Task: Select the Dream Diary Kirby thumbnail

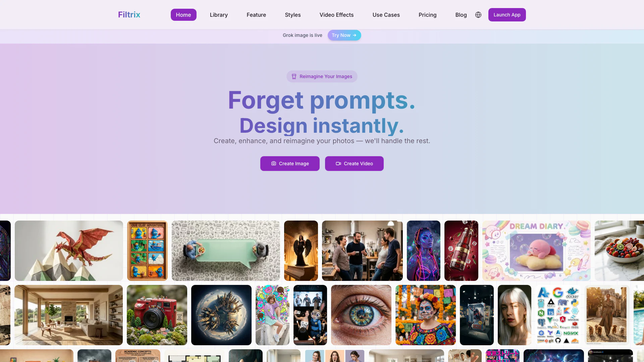Action: click(x=536, y=251)
